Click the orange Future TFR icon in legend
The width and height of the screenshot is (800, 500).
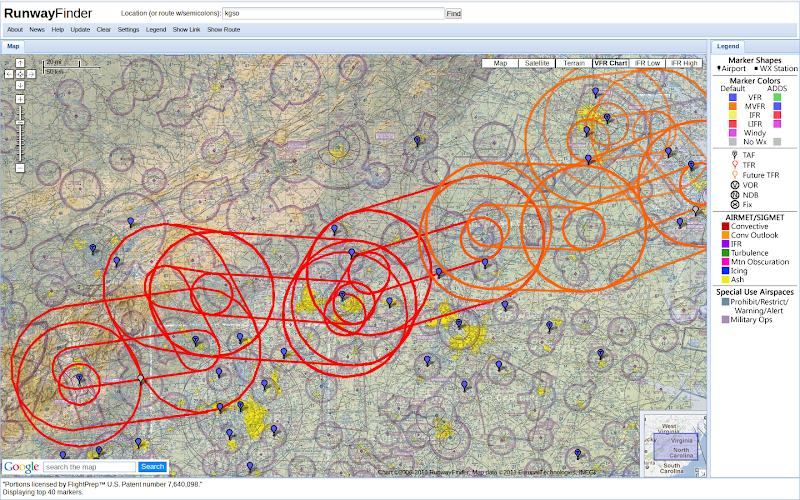tap(735, 175)
